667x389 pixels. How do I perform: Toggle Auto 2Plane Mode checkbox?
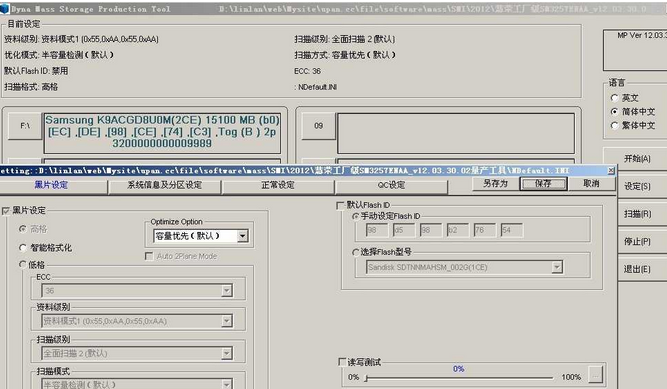click(149, 256)
